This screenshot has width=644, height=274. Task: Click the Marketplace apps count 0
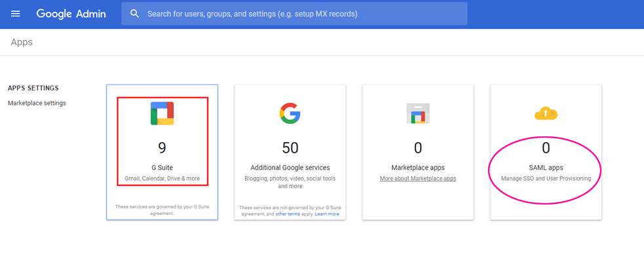click(418, 147)
